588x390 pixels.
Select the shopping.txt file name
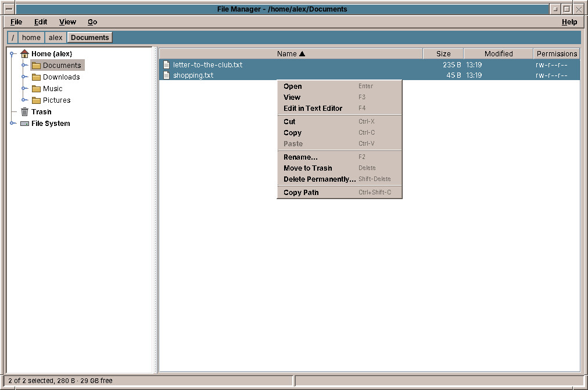tap(193, 75)
